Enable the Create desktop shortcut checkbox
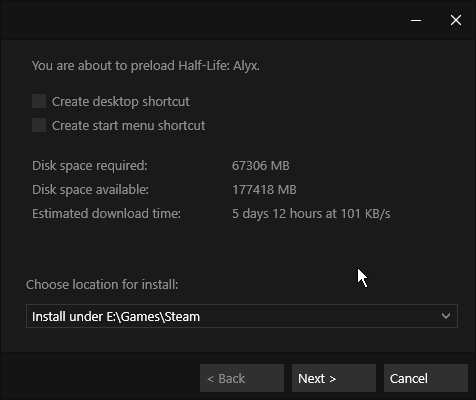476x400 pixels. coord(39,101)
